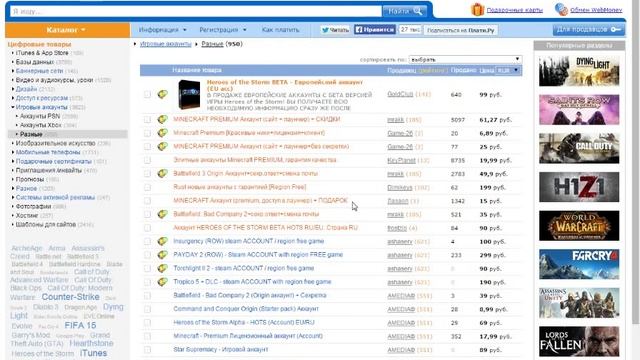640x360 pixels.
Task: Open Call of Duty banner
Action: (x=579, y=148)
